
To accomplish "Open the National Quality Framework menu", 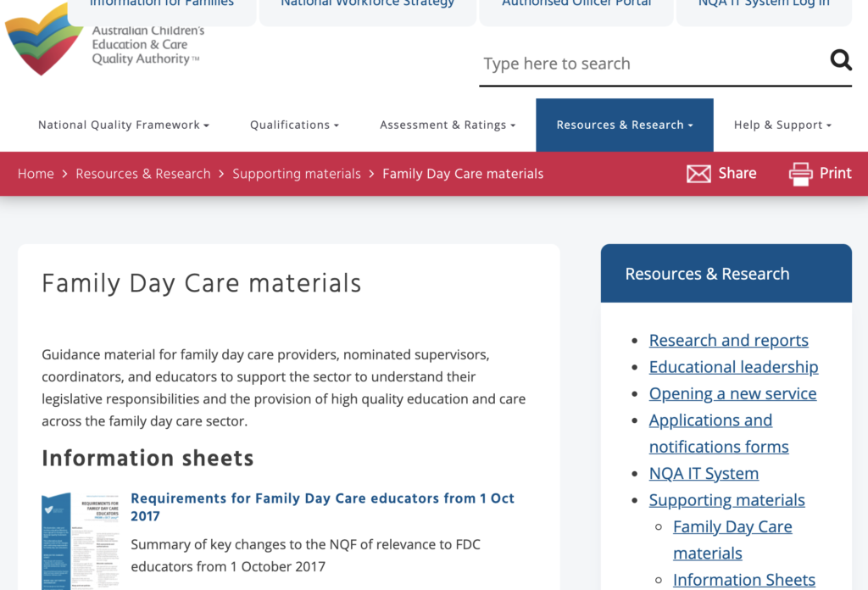I will 123,125.
